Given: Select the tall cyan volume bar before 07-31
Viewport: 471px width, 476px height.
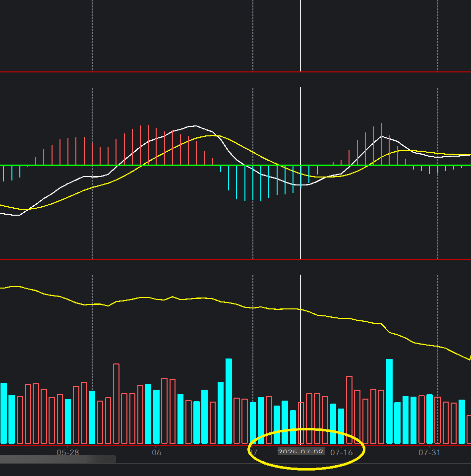Looking at the screenshot, I should click(389, 401).
